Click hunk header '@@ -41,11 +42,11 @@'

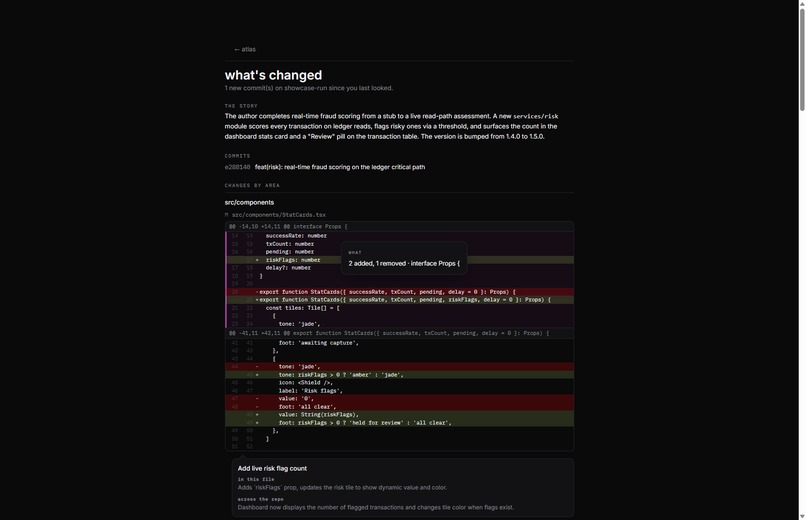coord(399,333)
